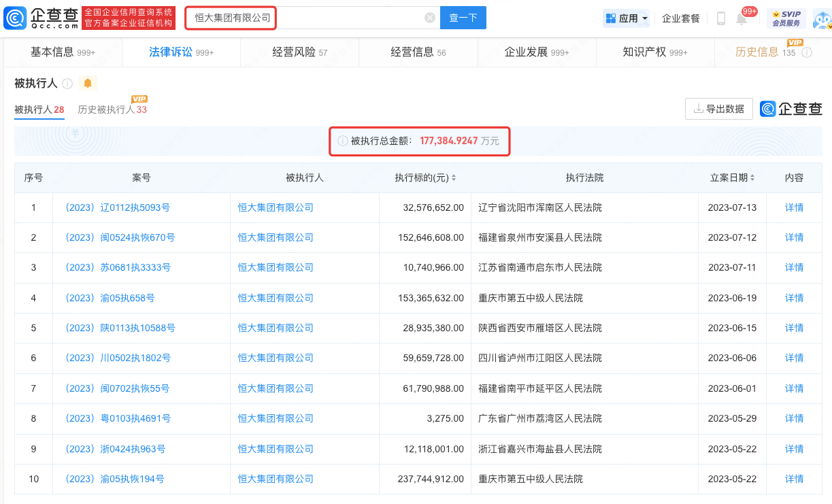
Task: Focus the company search input field
Action: (314, 18)
